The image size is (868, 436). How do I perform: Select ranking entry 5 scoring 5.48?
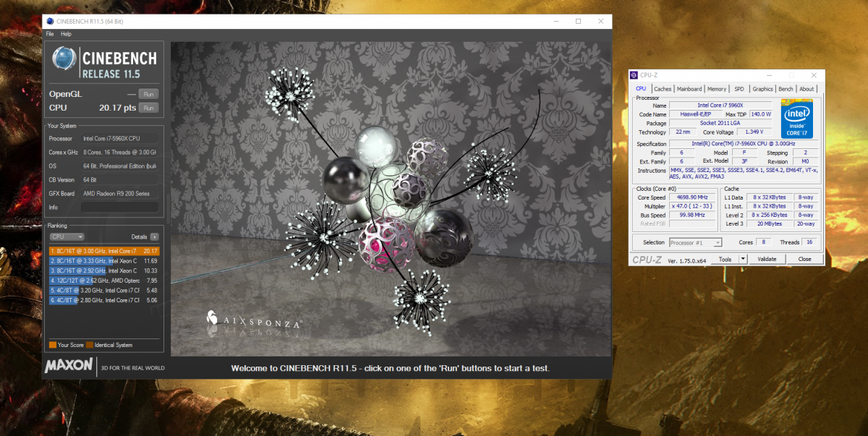[103, 290]
